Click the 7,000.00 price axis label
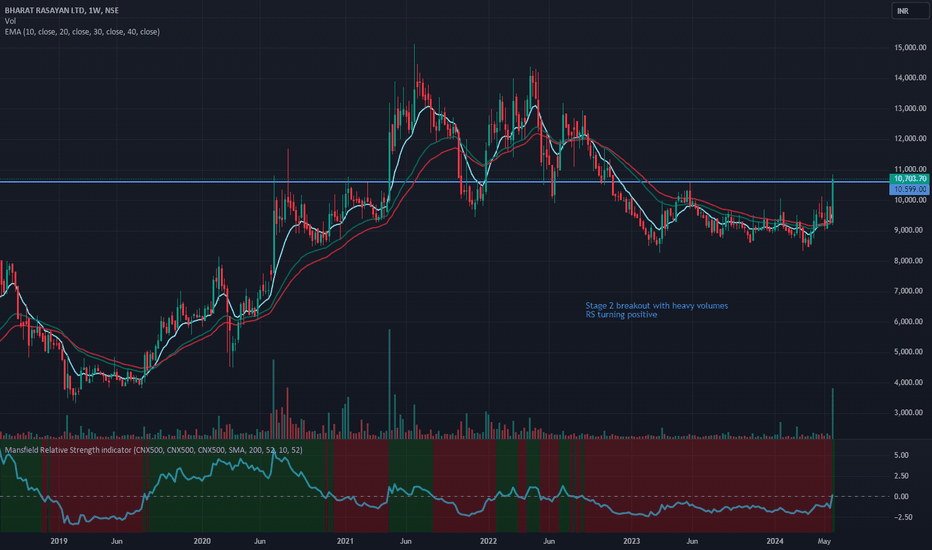This screenshot has width=932, height=550. (910, 291)
